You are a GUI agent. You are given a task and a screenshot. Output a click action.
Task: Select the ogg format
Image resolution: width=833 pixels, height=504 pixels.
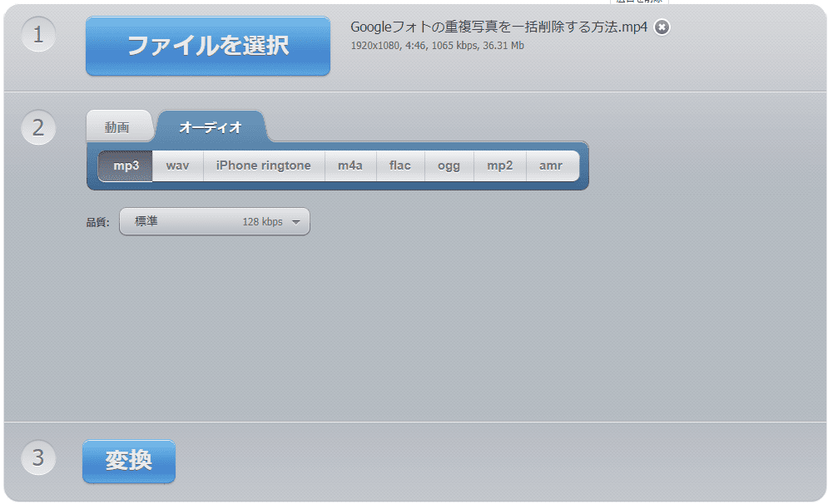tap(449, 166)
